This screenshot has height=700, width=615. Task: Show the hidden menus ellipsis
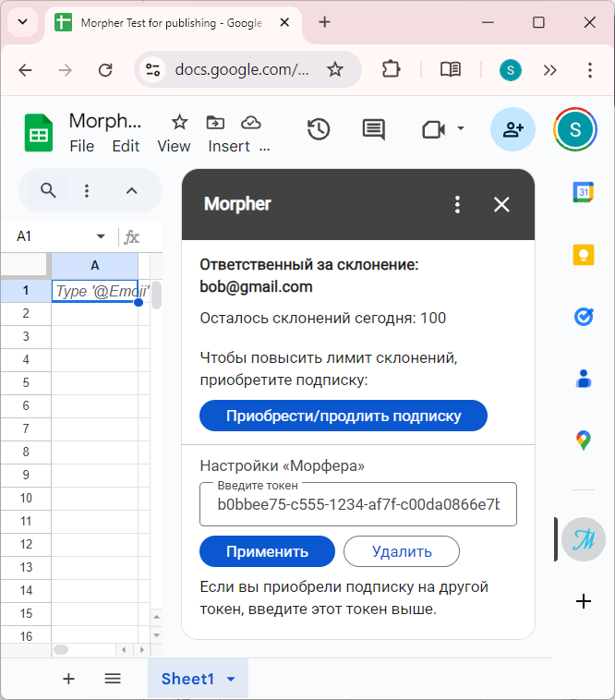pos(265,148)
